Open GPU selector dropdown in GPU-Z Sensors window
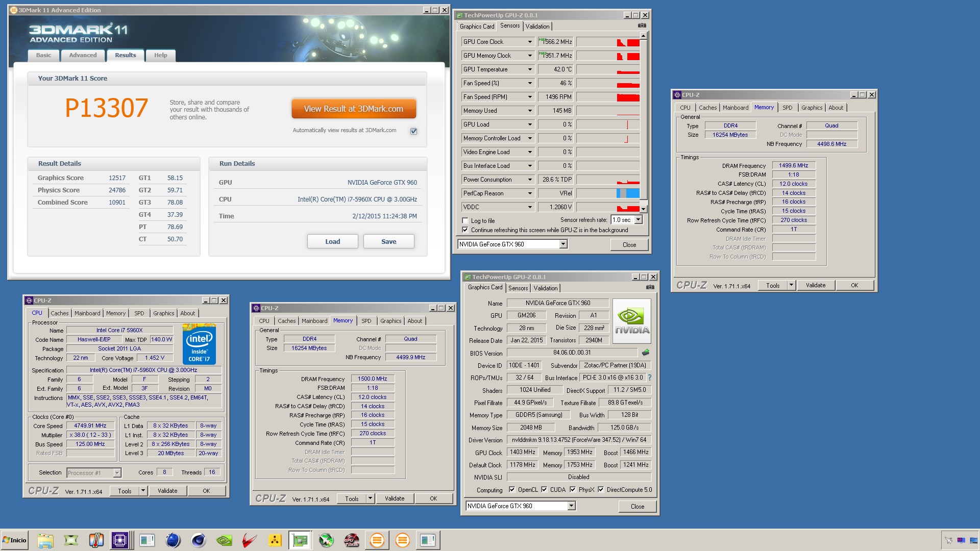Image resolution: width=980 pixels, height=551 pixels. [x=563, y=244]
